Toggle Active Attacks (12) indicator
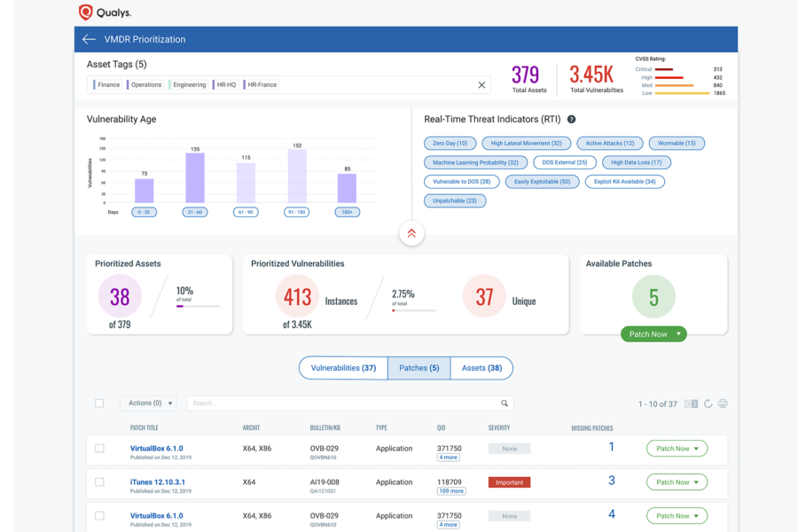This screenshot has height=532, width=798. [x=610, y=144]
